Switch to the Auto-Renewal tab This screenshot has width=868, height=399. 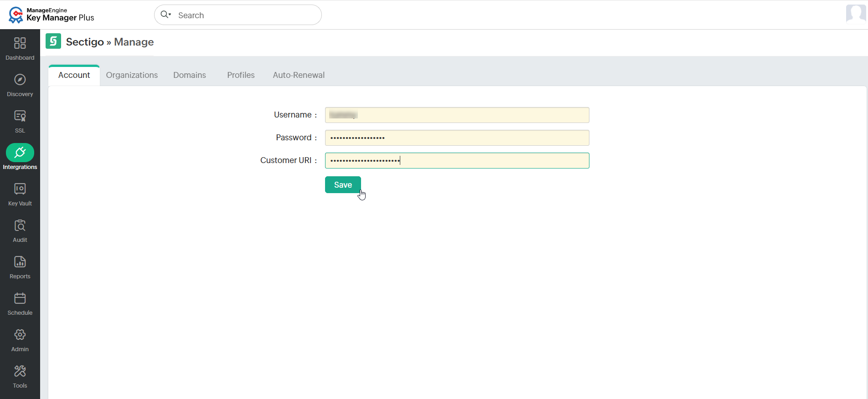coord(299,75)
